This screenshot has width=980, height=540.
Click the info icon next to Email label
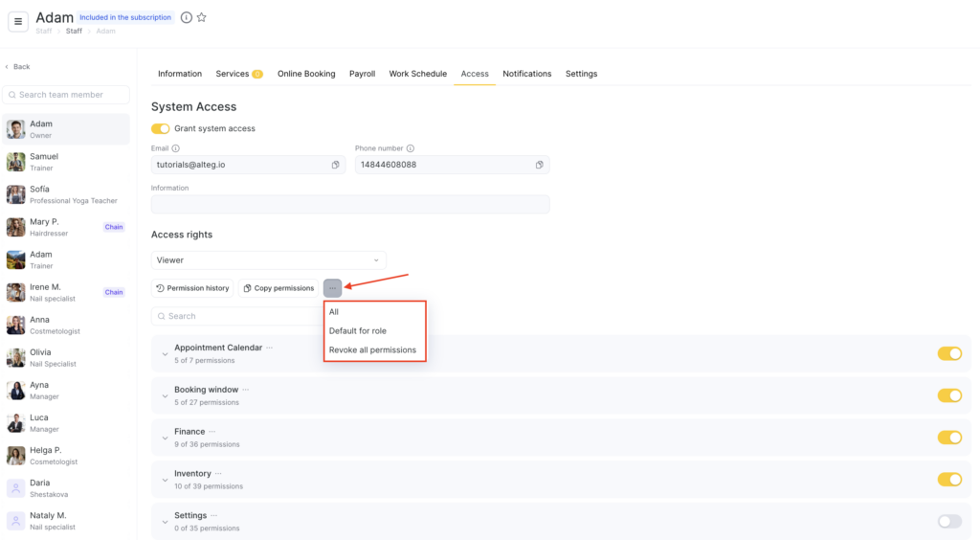click(x=176, y=148)
